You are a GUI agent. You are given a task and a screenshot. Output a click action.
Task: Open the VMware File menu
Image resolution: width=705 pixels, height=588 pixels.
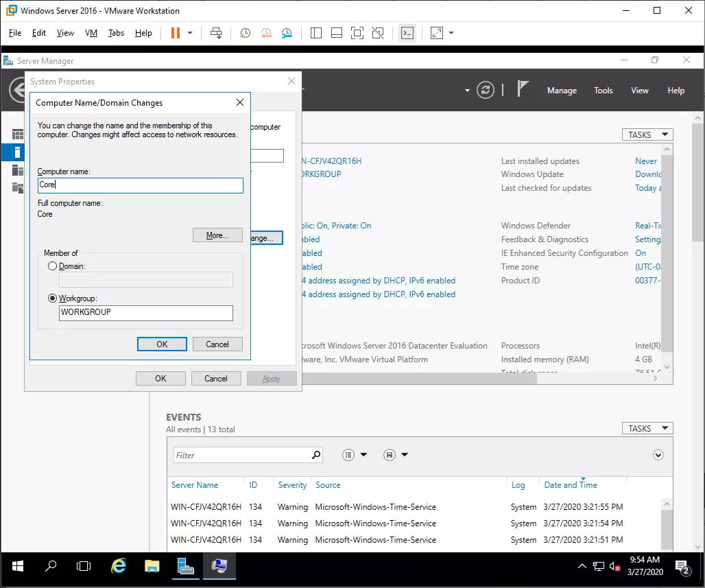pyautogui.click(x=15, y=33)
